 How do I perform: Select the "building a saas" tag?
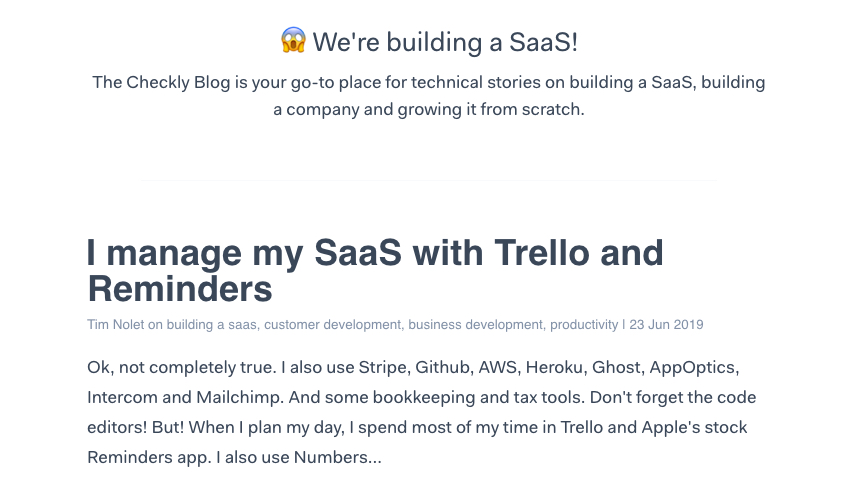211,325
